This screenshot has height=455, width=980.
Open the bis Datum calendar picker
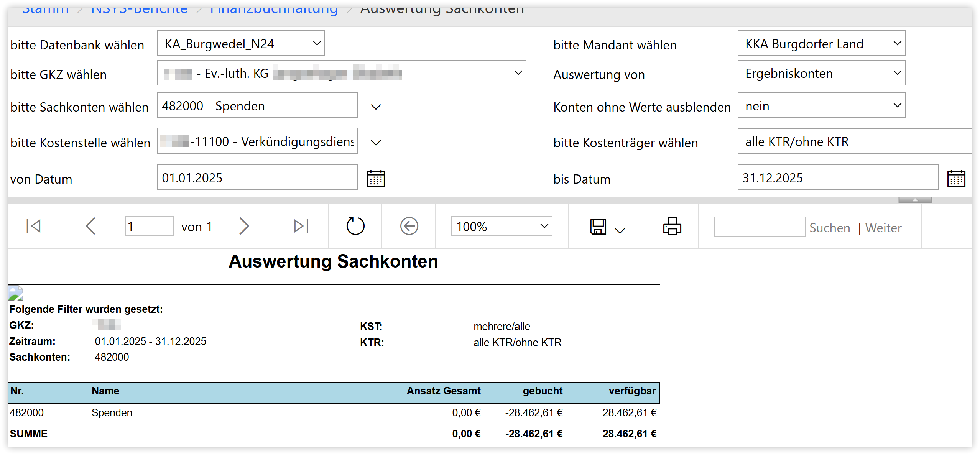pyautogui.click(x=956, y=178)
